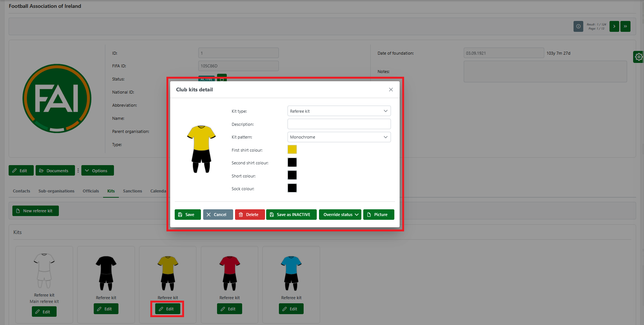Click the Picture button

point(379,215)
